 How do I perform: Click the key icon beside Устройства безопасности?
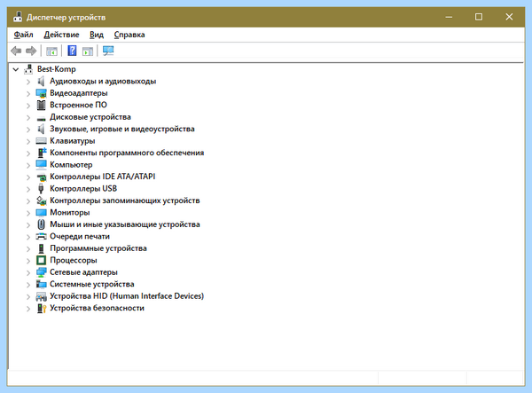42,308
